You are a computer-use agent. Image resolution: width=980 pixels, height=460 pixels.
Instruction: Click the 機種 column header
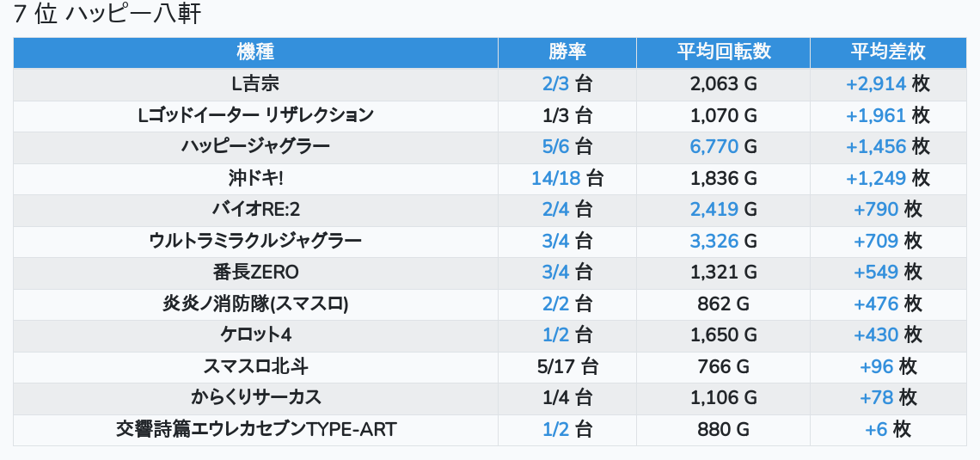coord(255,52)
